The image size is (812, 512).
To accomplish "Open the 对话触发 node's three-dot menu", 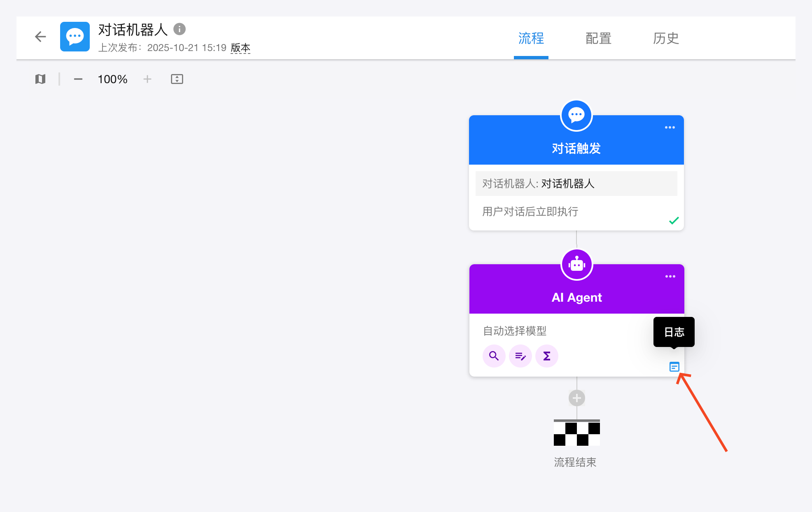I will (670, 128).
